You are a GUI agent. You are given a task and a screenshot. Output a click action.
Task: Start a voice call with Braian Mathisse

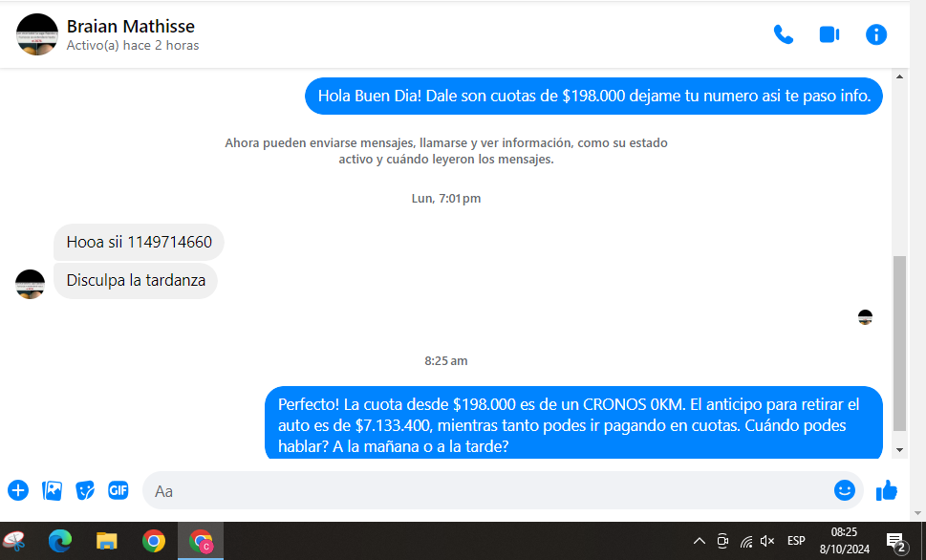pos(783,34)
